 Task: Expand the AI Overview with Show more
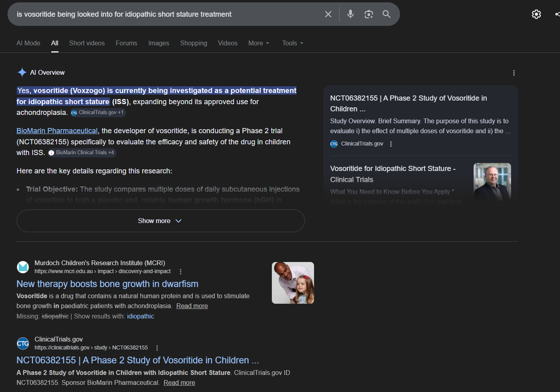pos(160,221)
